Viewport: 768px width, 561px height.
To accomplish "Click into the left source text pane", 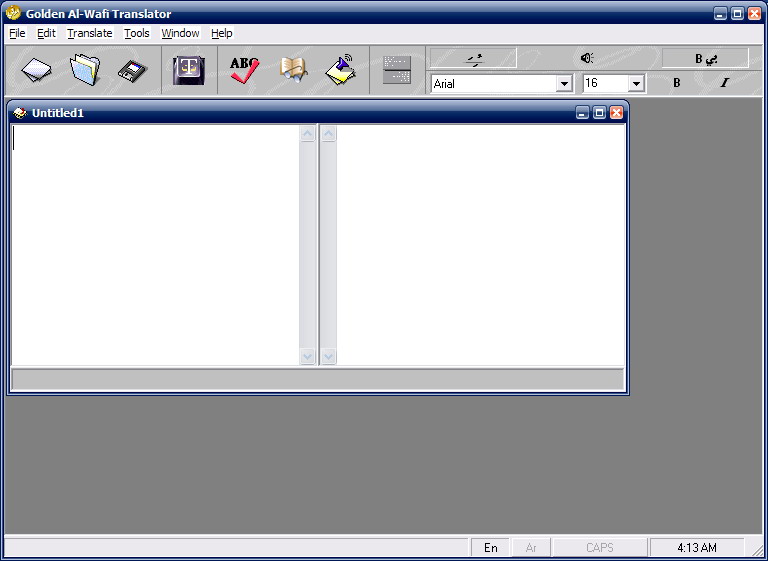I will point(155,244).
